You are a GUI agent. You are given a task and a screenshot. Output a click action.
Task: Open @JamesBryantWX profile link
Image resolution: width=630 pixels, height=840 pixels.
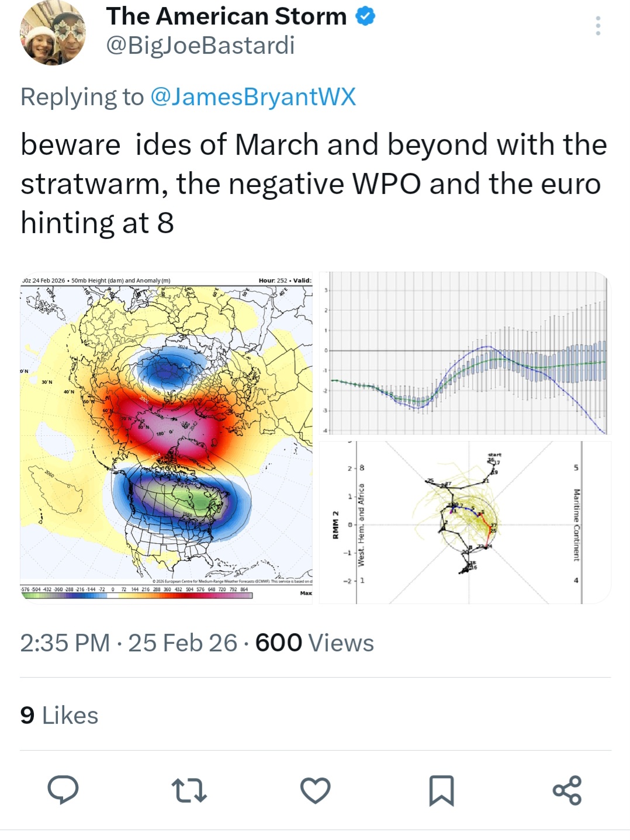[x=253, y=97]
